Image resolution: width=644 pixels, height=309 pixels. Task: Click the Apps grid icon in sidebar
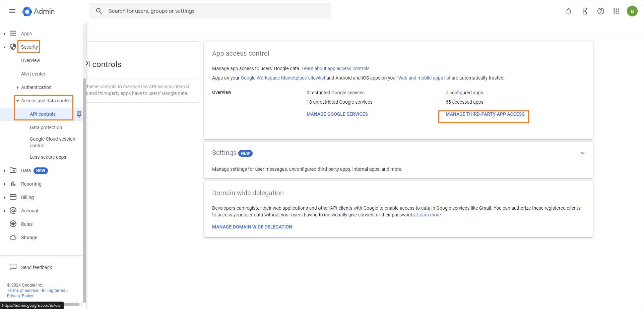pos(13,33)
